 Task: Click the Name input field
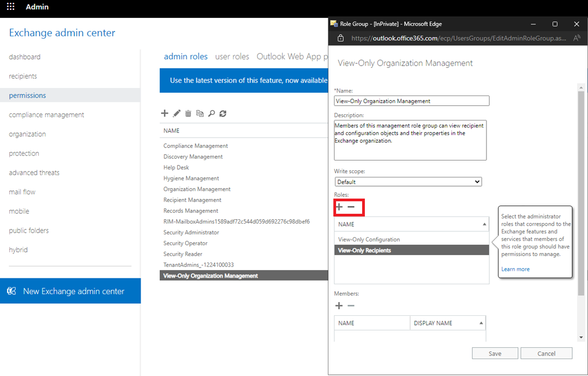(x=412, y=101)
